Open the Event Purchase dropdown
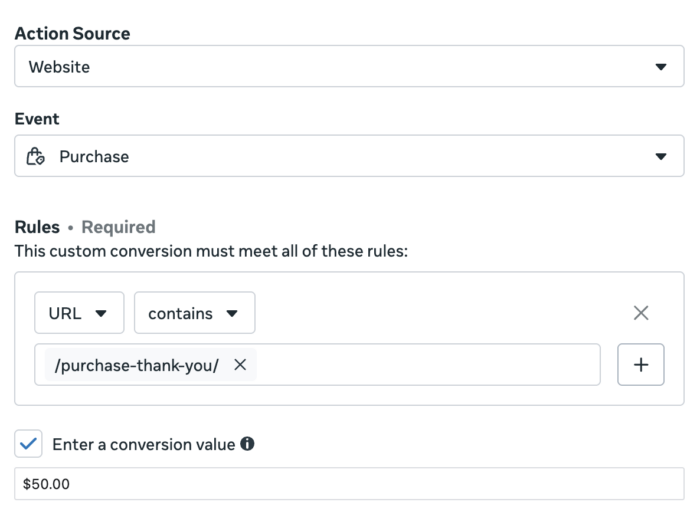Image resolution: width=700 pixels, height=512 pixels. point(349,156)
